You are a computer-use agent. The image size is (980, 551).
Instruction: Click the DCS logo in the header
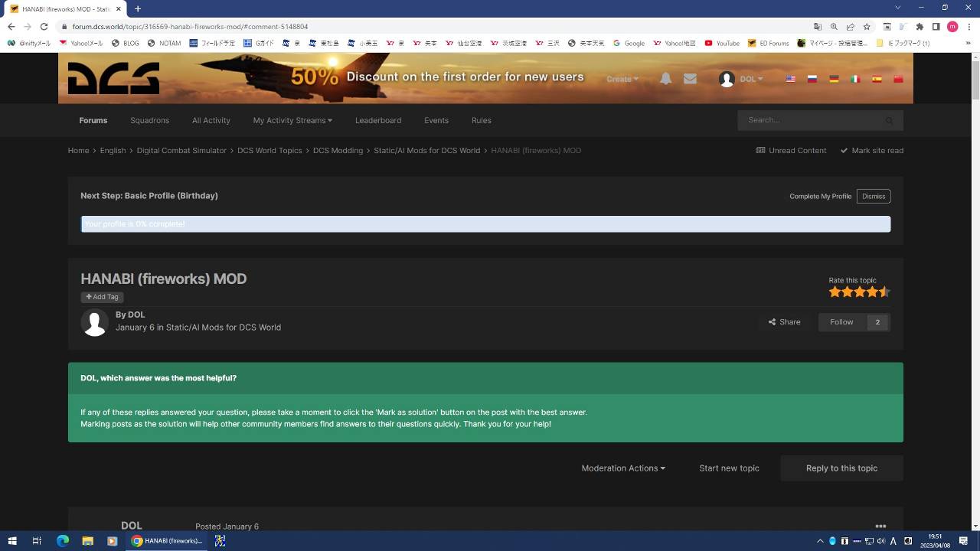tap(113, 78)
